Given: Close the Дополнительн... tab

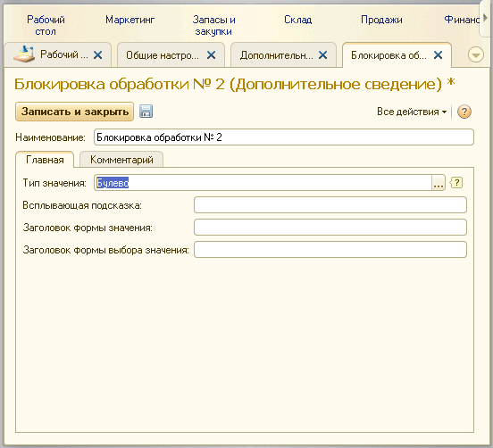Looking at the screenshot, I should tap(323, 55).
